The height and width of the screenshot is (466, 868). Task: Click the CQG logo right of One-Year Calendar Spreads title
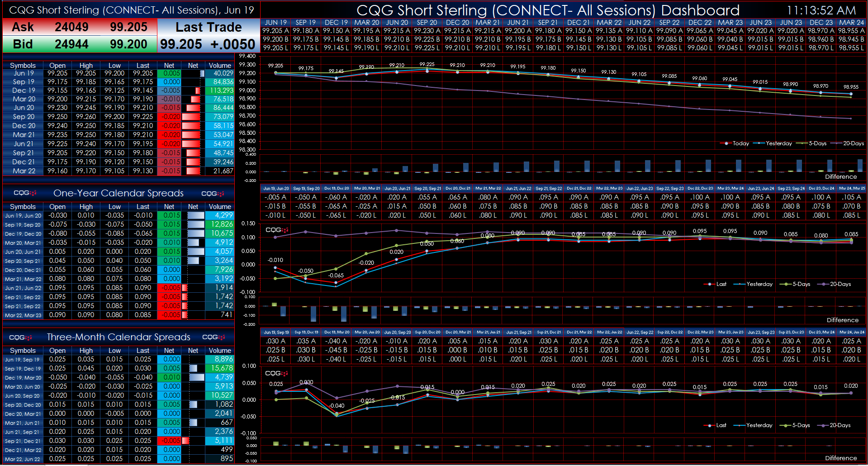[x=213, y=194]
